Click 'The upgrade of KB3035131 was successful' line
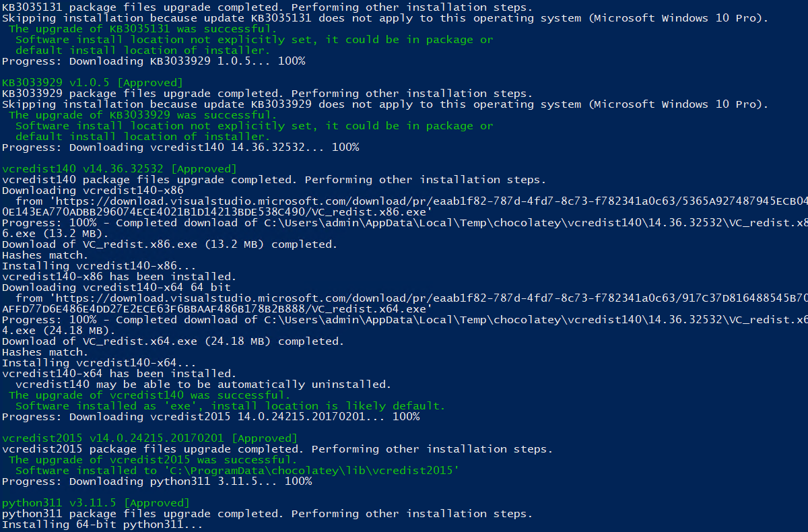Viewport: 808px width, 532px height. coord(143,29)
